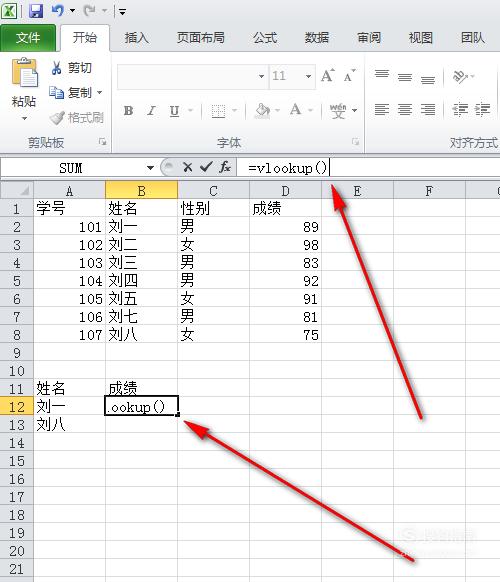Open clipboard group dialog launcher
This screenshot has height=582, width=500.
pyautogui.click(x=102, y=142)
